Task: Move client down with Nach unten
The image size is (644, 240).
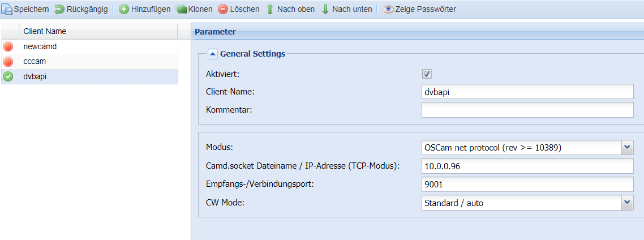Action: coord(325,9)
